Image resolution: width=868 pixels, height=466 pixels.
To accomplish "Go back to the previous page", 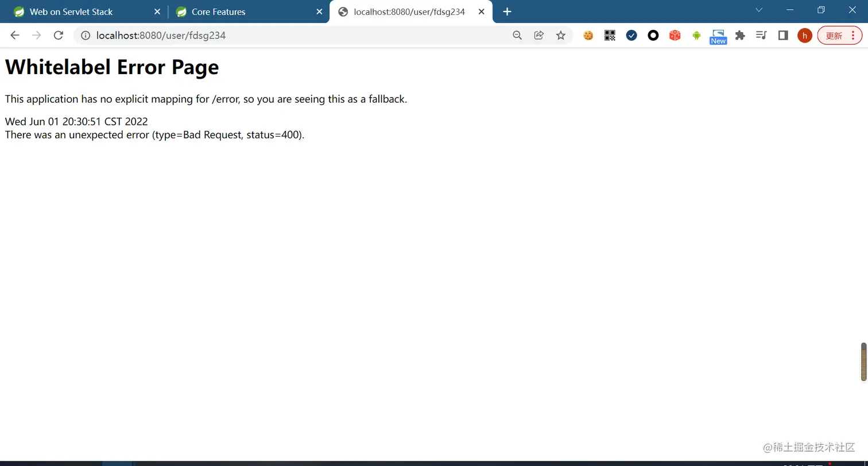I will (x=15, y=36).
